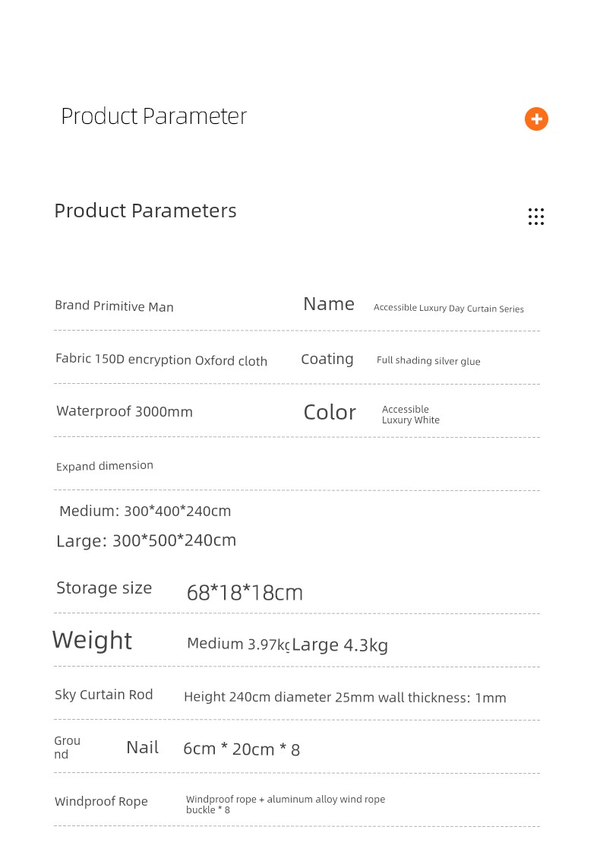Select the Windproof Rope label

point(101,802)
